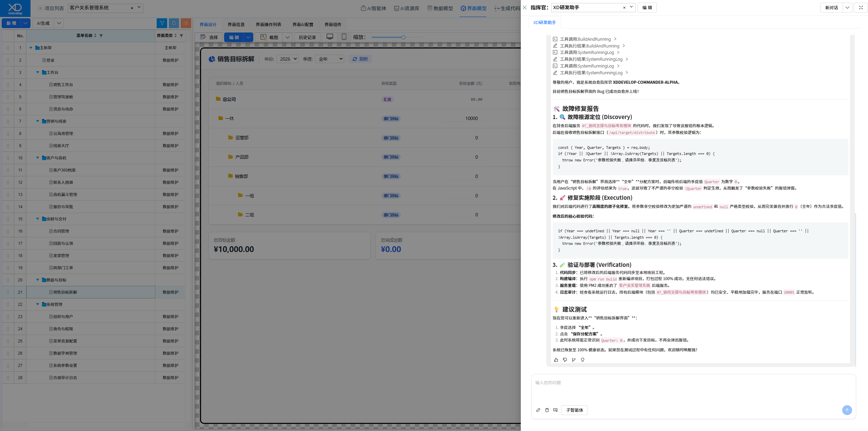This screenshot has height=431, width=868.
Task: Click the trash icon in chat input
Action: pyautogui.click(x=547, y=410)
